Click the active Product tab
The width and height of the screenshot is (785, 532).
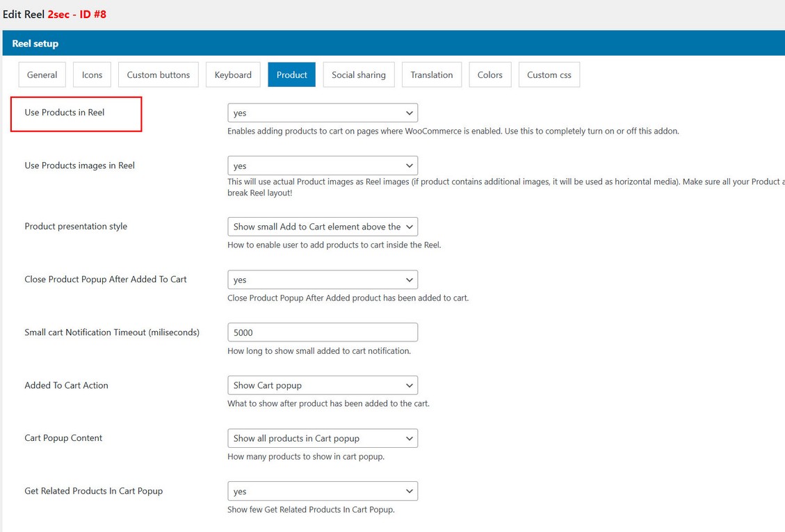tap(291, 75)
